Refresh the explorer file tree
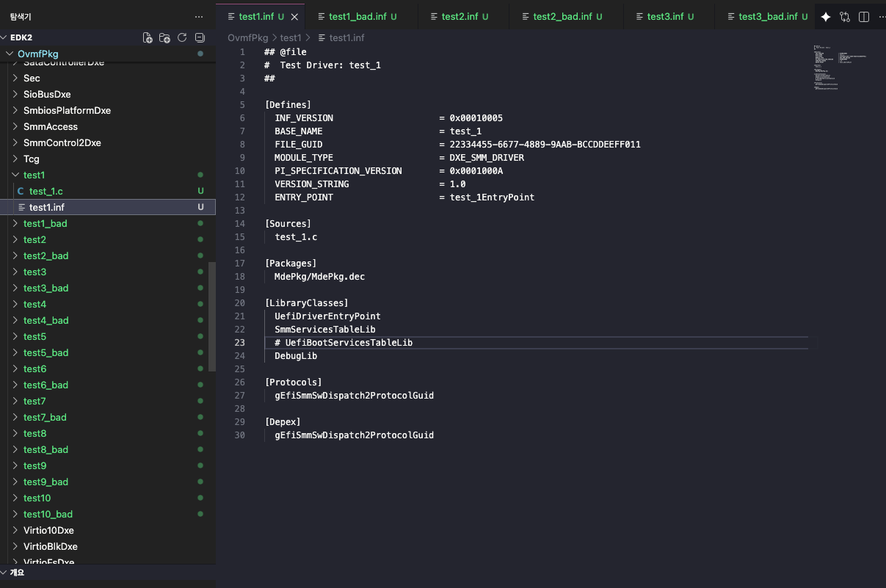This screenshot has width=886, height=588. tap(182, 37)
